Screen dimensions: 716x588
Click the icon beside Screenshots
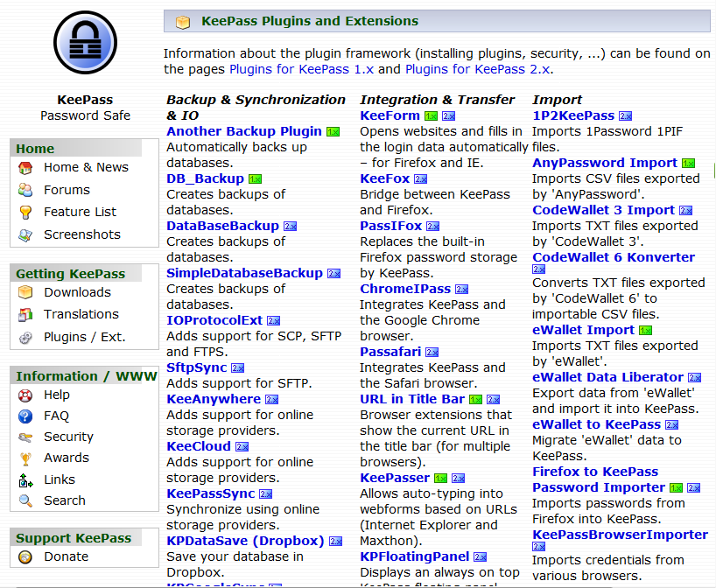[25, 235]
